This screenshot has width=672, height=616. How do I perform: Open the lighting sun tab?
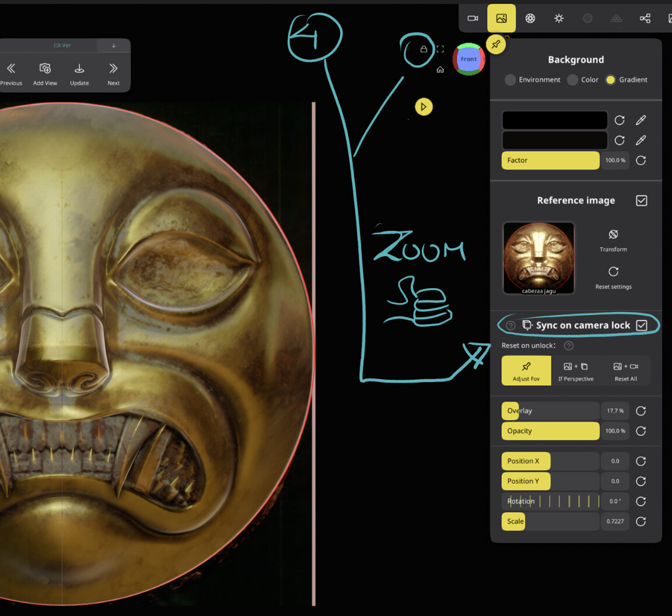point(559,19)
